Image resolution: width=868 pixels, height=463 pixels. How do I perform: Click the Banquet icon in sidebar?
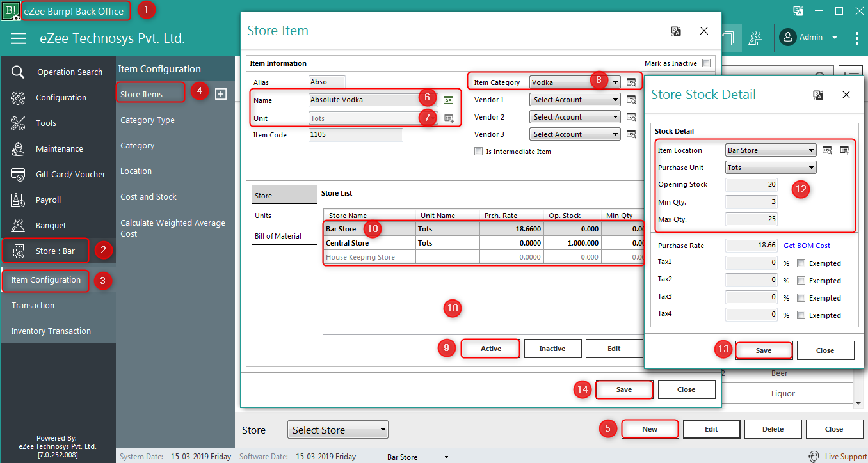18,225
